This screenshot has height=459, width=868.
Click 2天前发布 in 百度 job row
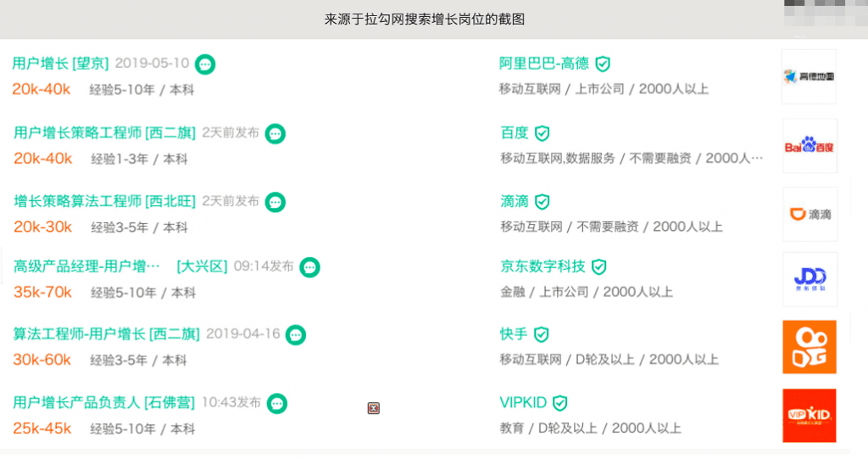tap(231, 133)
